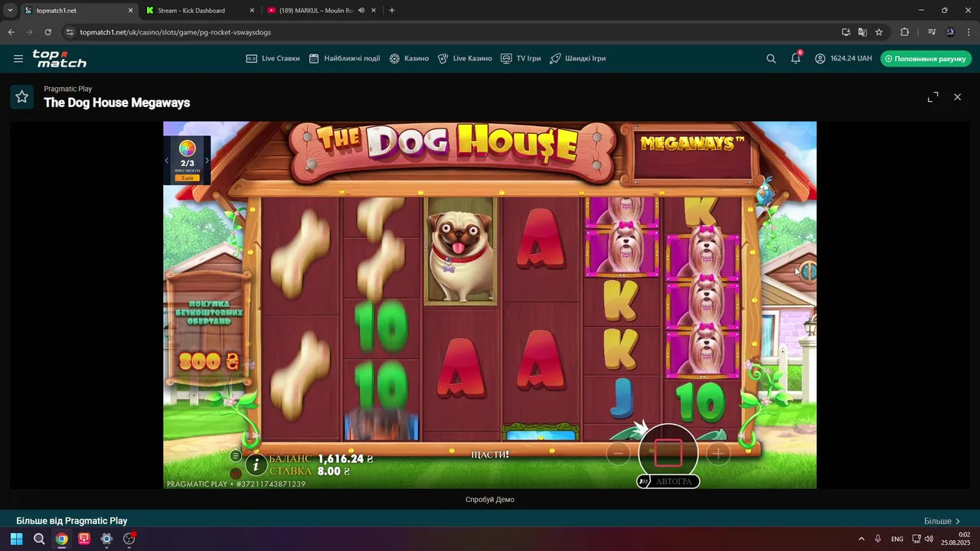Open a new browser tab
Screen dimensions: 980x551
(392, 11)
